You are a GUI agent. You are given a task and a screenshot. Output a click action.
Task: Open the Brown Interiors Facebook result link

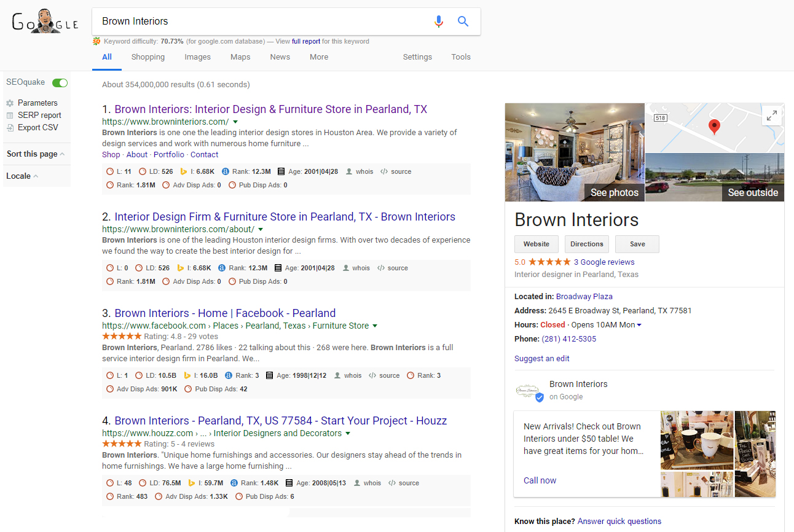pos(225,313)
